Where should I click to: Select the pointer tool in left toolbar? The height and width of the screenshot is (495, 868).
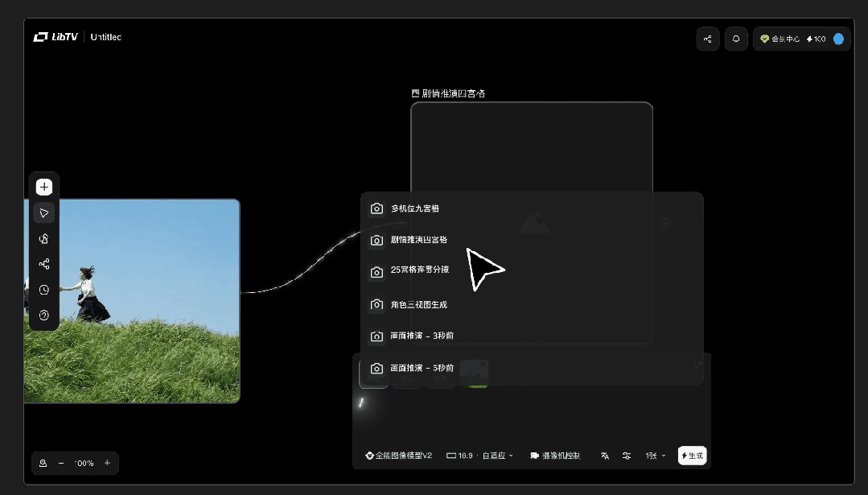pyautogui.click(x=44, y=212)
